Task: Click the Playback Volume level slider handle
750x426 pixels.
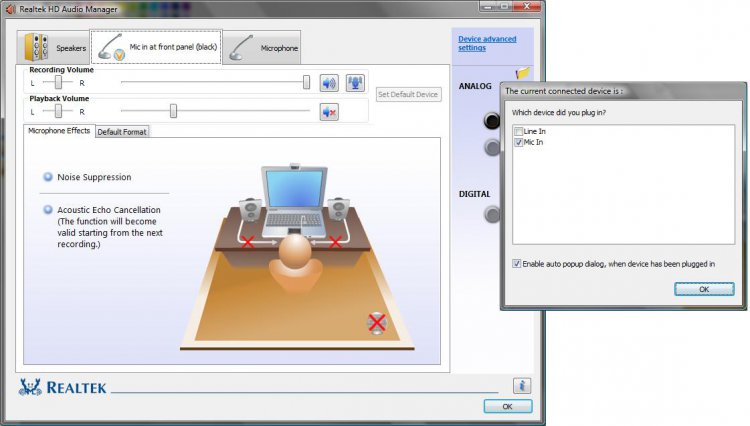Action: click(173, 111)
